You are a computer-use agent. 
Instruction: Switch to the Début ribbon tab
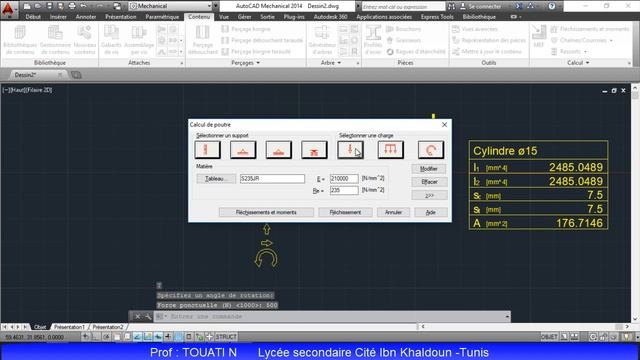[33, 17]
